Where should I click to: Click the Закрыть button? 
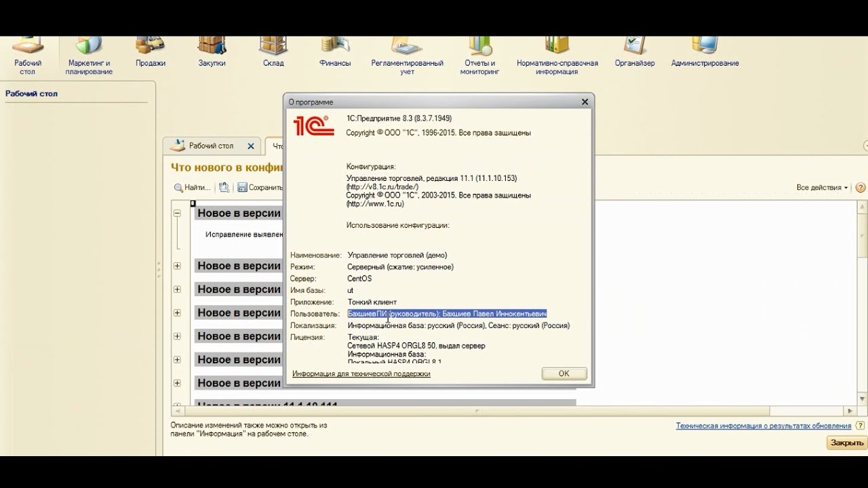(x=846, y=443)
